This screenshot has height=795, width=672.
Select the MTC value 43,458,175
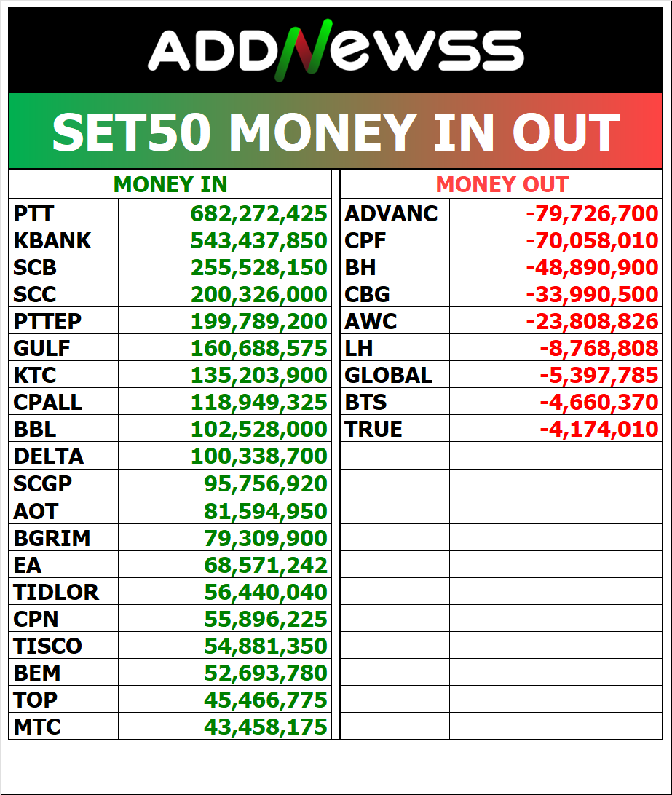tap(266, 727)
